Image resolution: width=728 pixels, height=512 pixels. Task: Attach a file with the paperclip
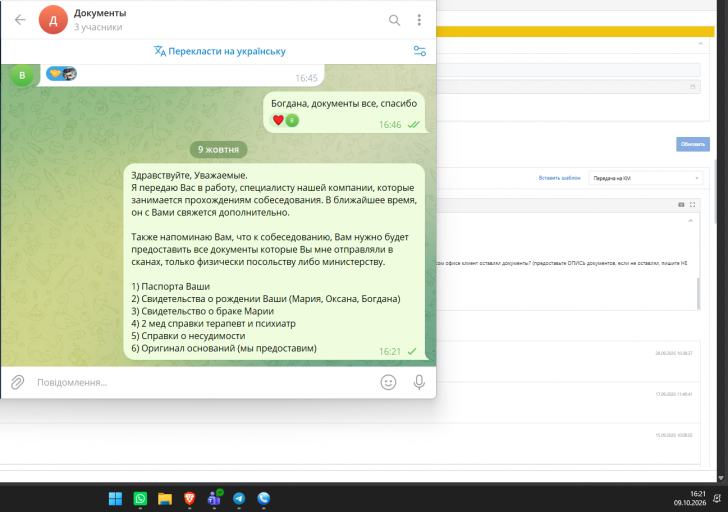click(x=18, y=382)
